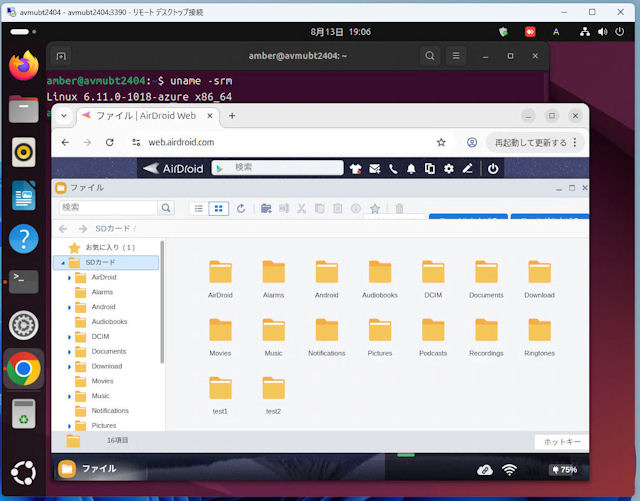640x501 pixels.
Task: Click the web.airdroid.com address bar
Action: click(286, 143)
